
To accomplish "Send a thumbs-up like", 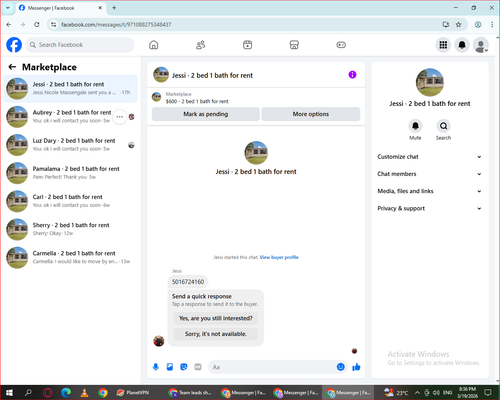I will tap(356, 367).
